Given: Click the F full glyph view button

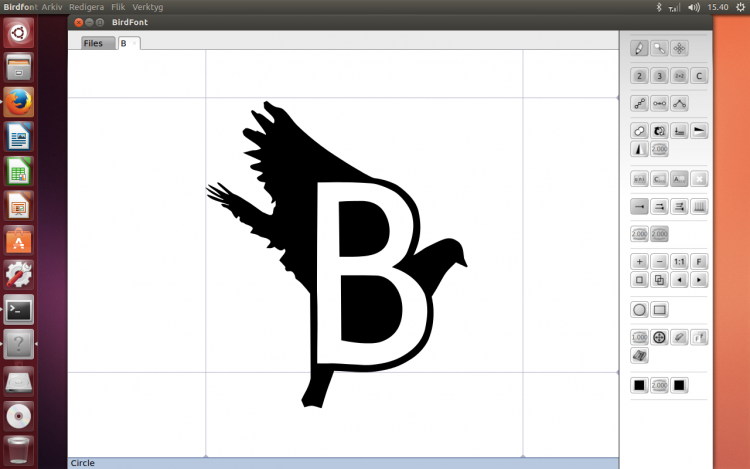Looking at the screenshot, I should pyautogui.click(x=699, y=262).
